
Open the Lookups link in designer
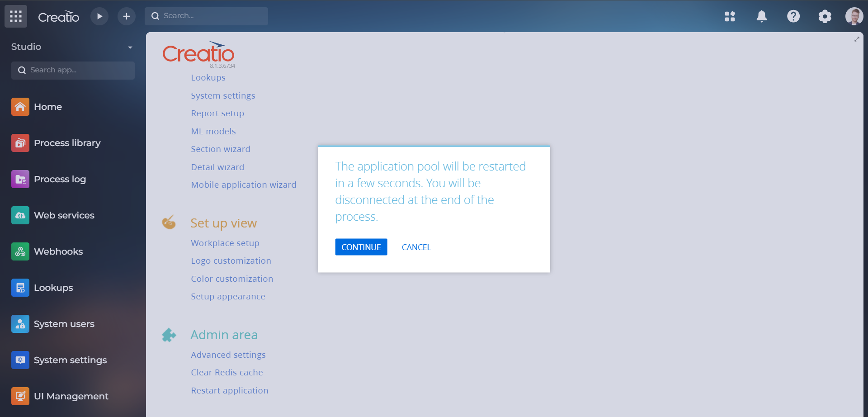pyautogui.click(x=208, y=78)
